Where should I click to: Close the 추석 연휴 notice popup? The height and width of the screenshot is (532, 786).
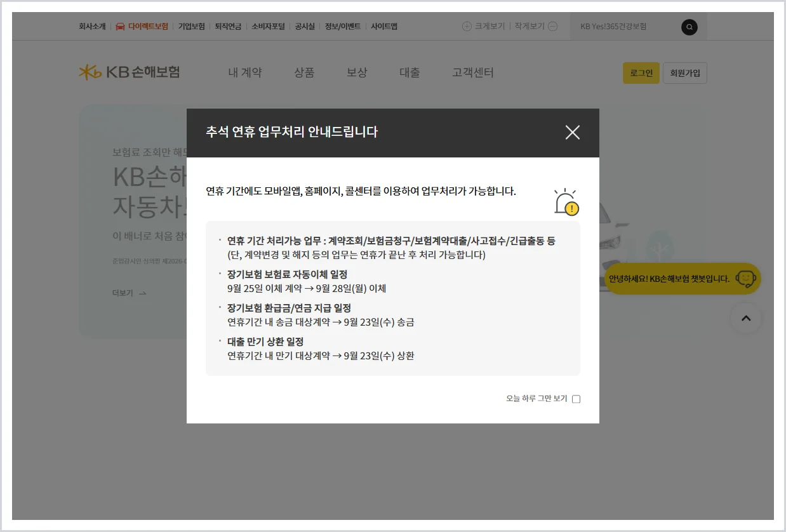(x=573, y=132)
